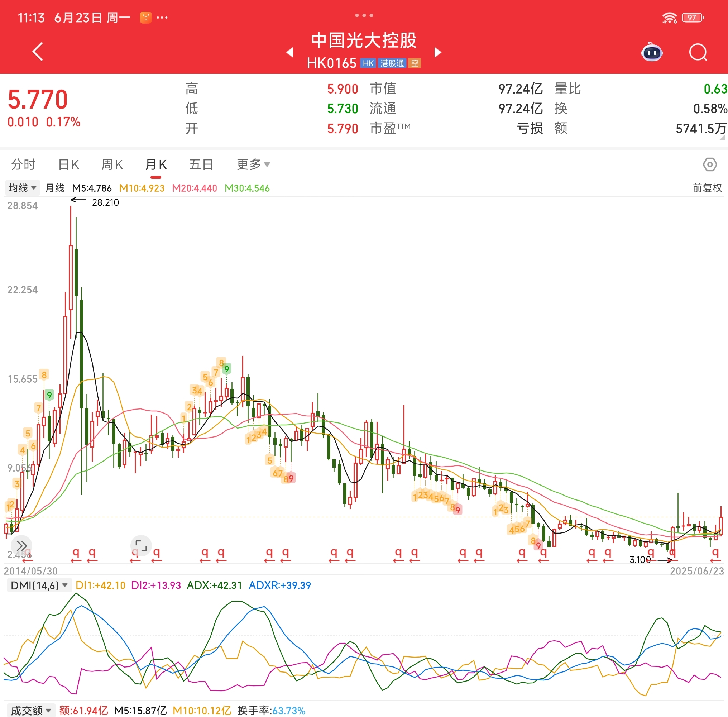
Task: Open the AI robot assistant
Action: (x=652, y=52)
